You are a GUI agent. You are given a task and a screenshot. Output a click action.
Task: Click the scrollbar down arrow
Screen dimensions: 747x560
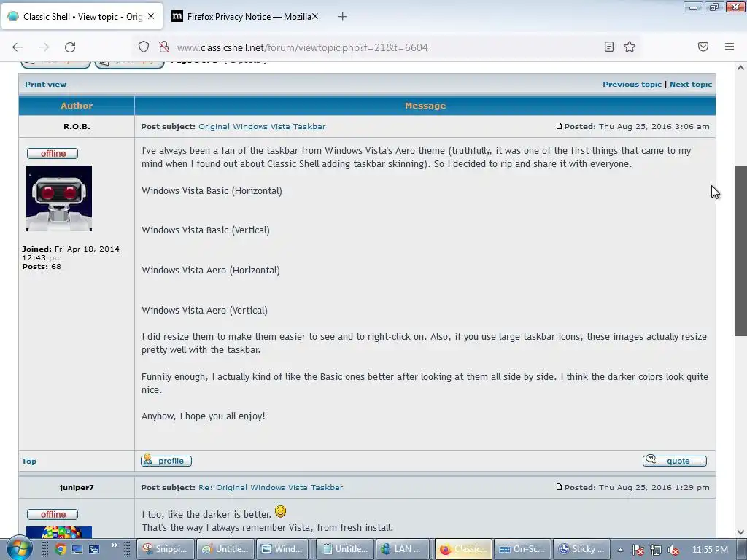pyautogui.click(x=740, y=532)
